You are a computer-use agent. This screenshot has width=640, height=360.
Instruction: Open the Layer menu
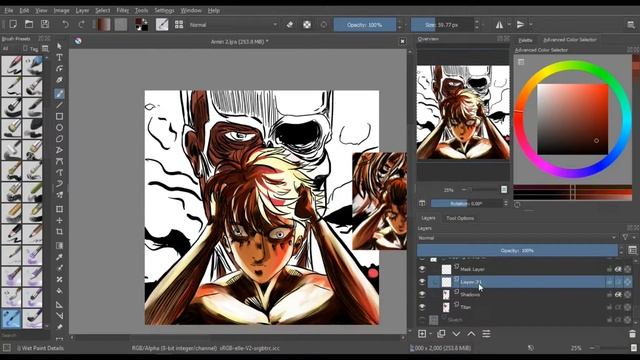point(82,10)
